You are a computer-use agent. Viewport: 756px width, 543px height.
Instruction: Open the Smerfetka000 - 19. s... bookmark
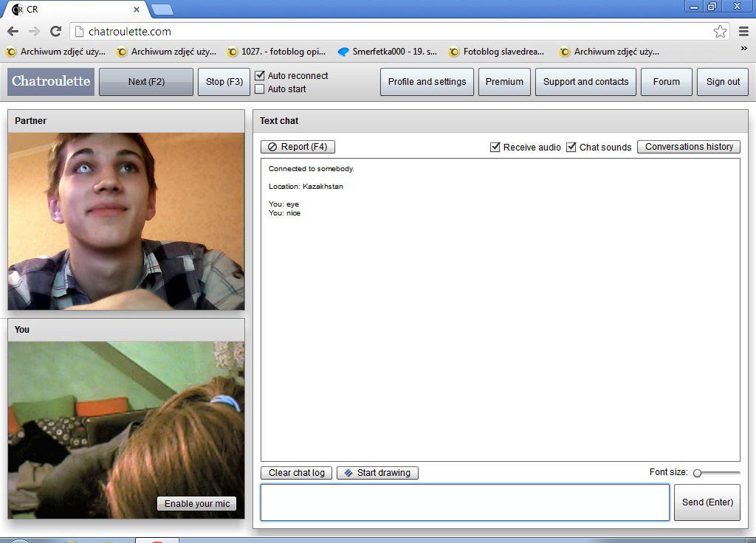coord(388,52)
